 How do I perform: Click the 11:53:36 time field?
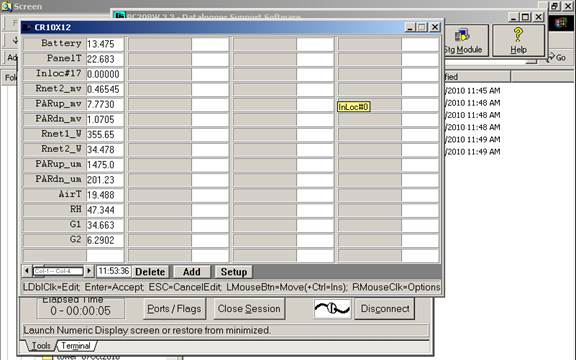114,271
